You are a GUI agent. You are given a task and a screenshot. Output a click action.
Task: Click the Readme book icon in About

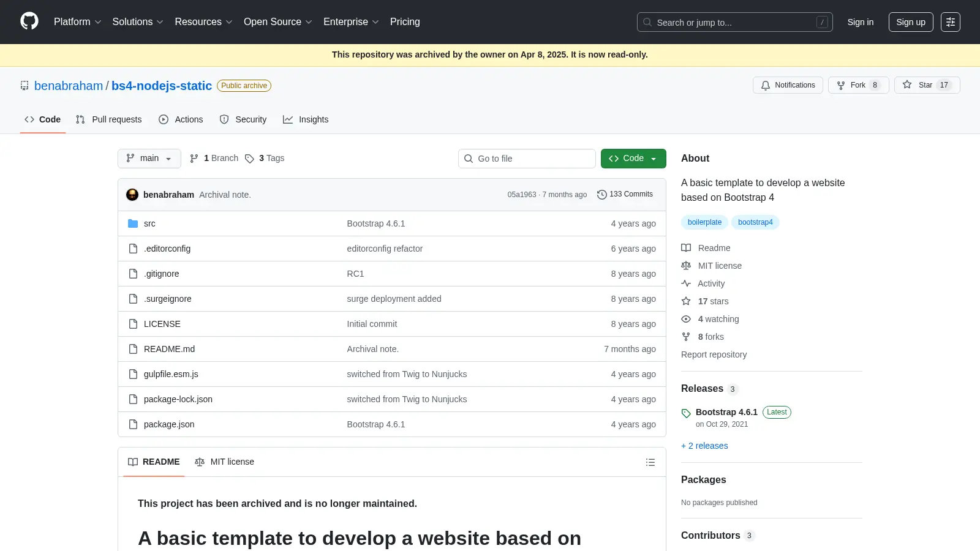tap(686, 248)
